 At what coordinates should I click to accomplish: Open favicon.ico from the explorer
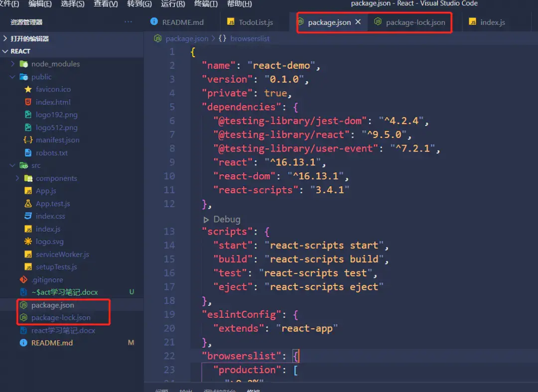53,89
